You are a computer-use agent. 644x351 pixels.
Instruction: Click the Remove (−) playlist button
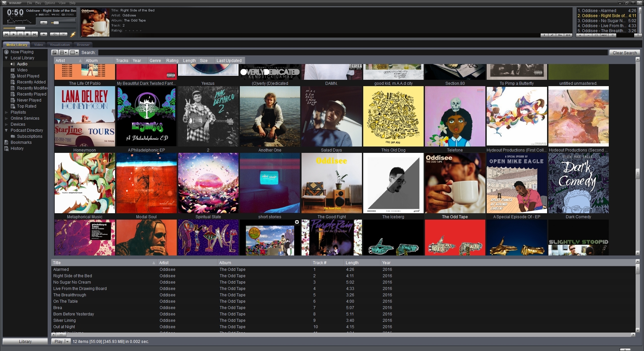588,35
